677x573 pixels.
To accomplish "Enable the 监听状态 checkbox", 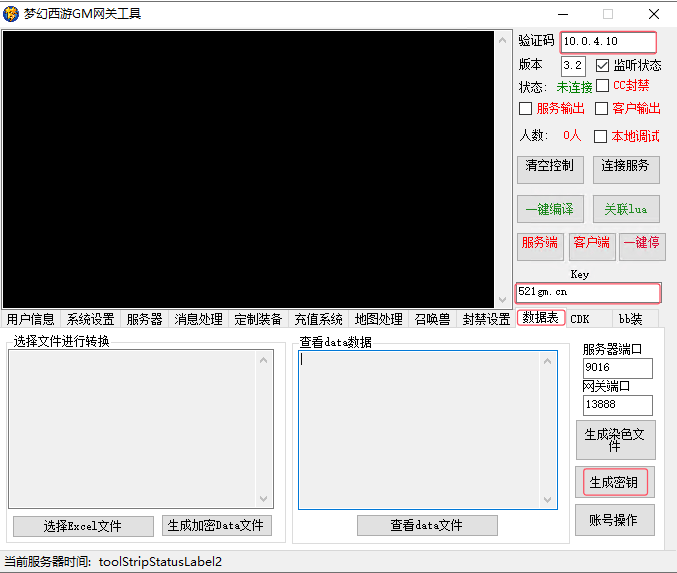I will [x=603, y=65].
